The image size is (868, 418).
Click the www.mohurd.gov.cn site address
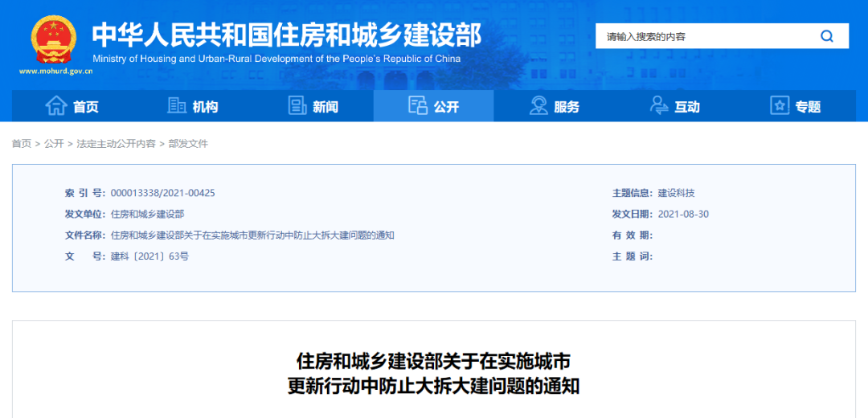(x=56, y=72)
